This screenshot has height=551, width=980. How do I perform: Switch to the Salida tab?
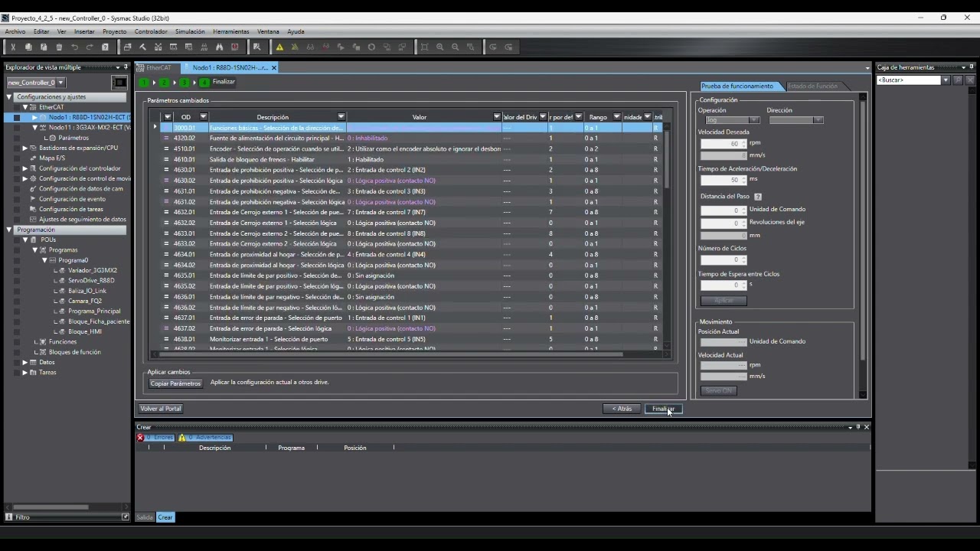coord(145,517)
